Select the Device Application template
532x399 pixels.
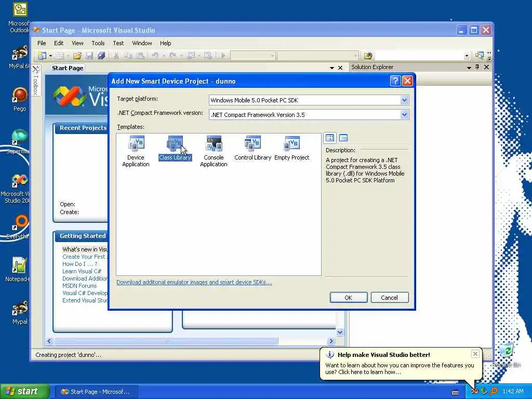pyautogui.click(x=136, y=151)
